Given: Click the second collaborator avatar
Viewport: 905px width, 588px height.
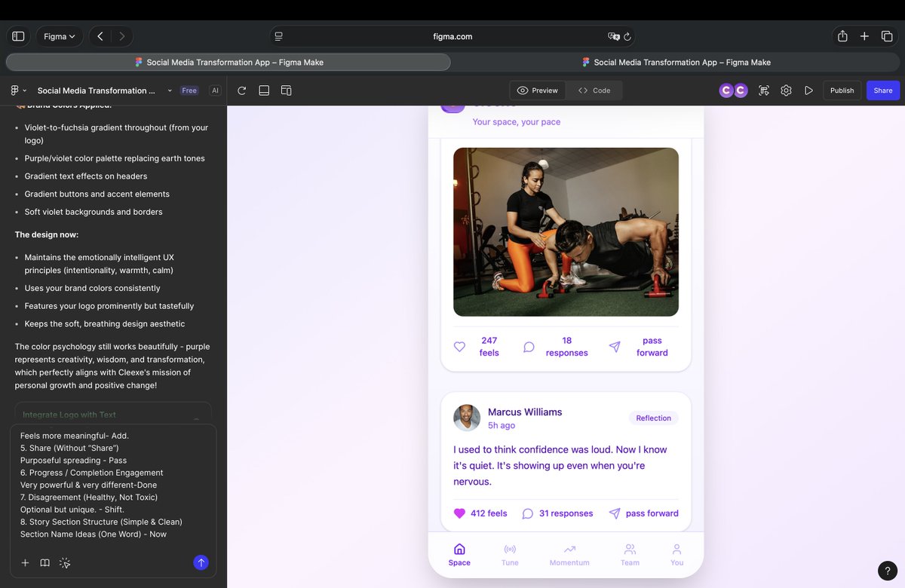Looking at the screenshot, I should 741,90.
